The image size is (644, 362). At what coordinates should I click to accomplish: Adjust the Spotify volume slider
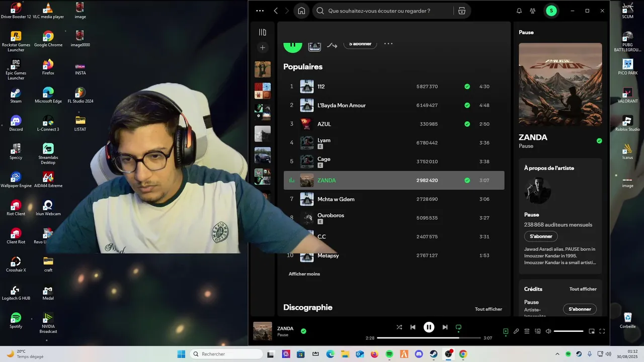tap(569, 331)
